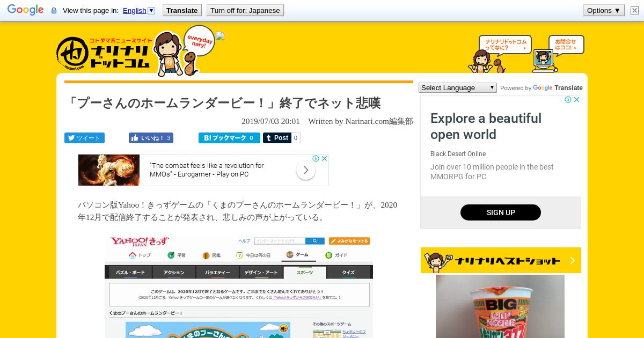This screenshot has width=644, height=338.
Task: Click the computer monitor mascot illustration
Action: click(x=544, y=61)
